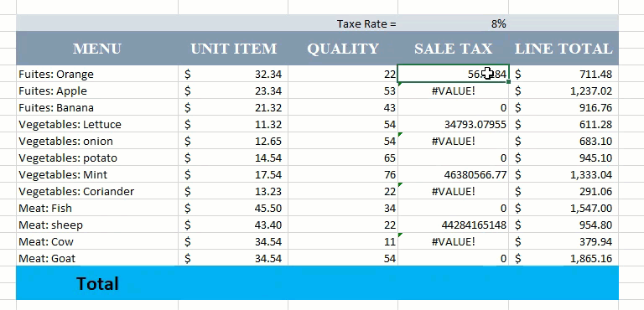Select the SALE TAX header cell
The height and width of the screenshot is (310, 644).
pos(453,49)
